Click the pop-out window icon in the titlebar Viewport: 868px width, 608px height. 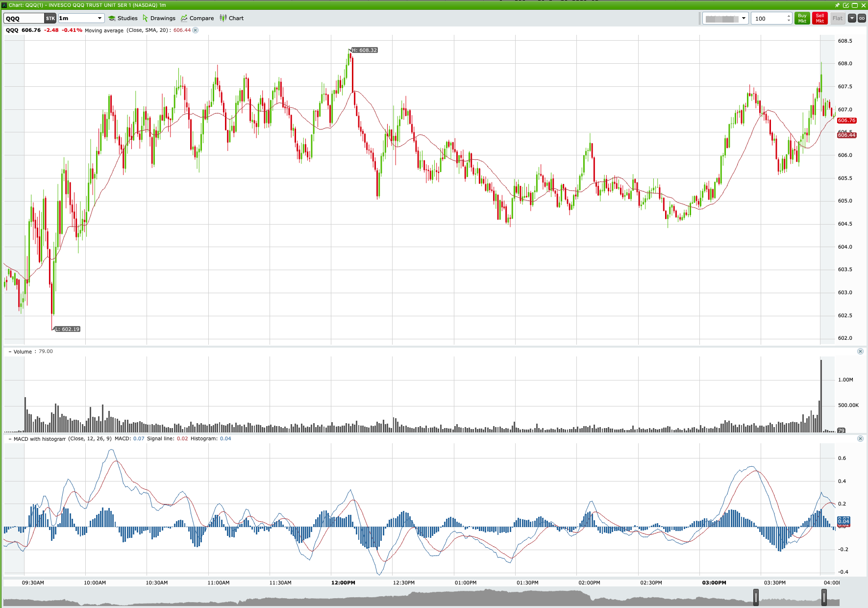click(x=846, y=5)
